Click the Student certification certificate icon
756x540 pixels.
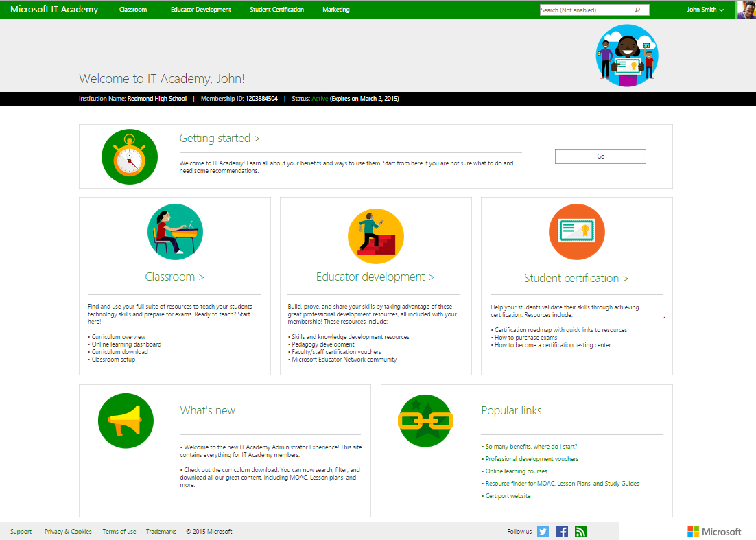[x=577, y=232]
